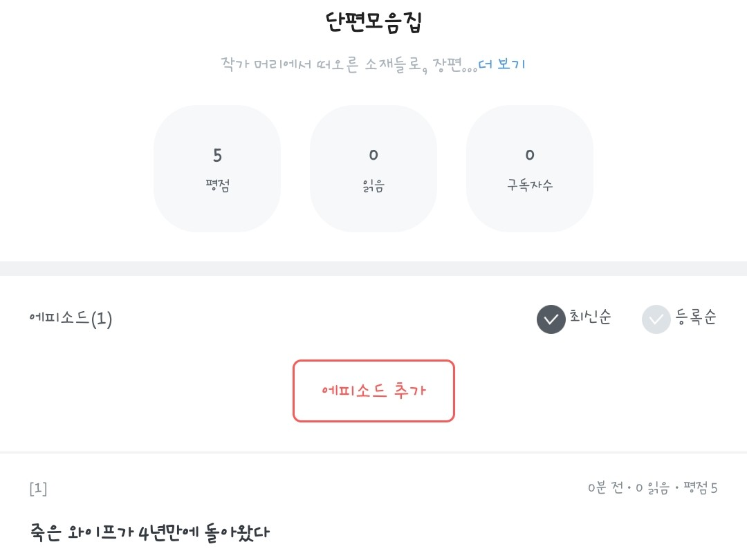747x560 pixels.
Task: Click the 단편모음집 title
Action: point(373,23)
